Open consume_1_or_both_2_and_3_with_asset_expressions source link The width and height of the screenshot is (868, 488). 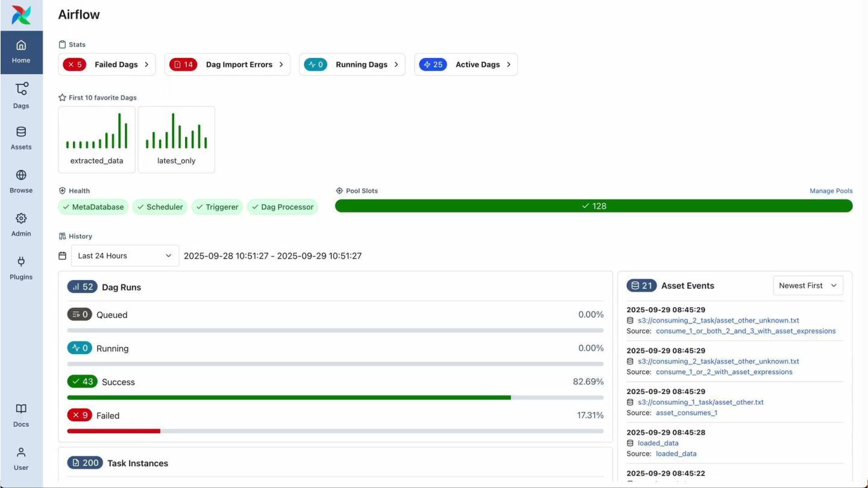tap(746, 331)
